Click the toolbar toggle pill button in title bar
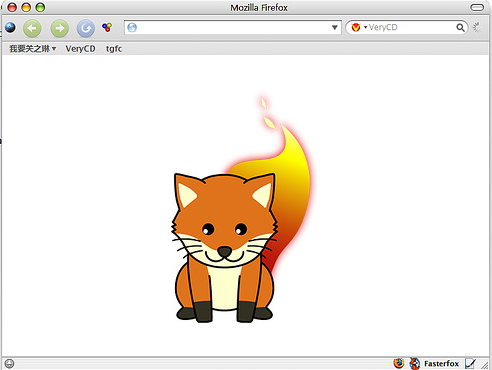The height and width of the screenshot is (370, 492). [x=477, y=7]
